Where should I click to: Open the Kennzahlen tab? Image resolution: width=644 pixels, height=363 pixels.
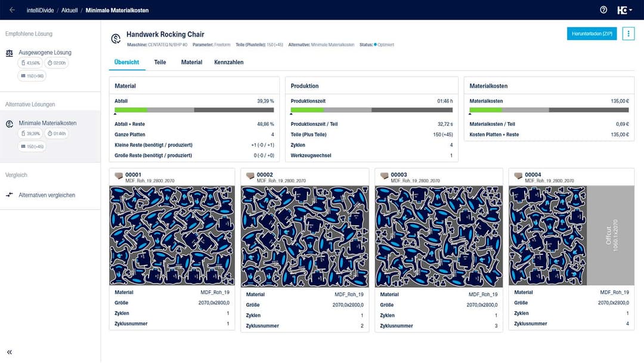tap(228, 62)
